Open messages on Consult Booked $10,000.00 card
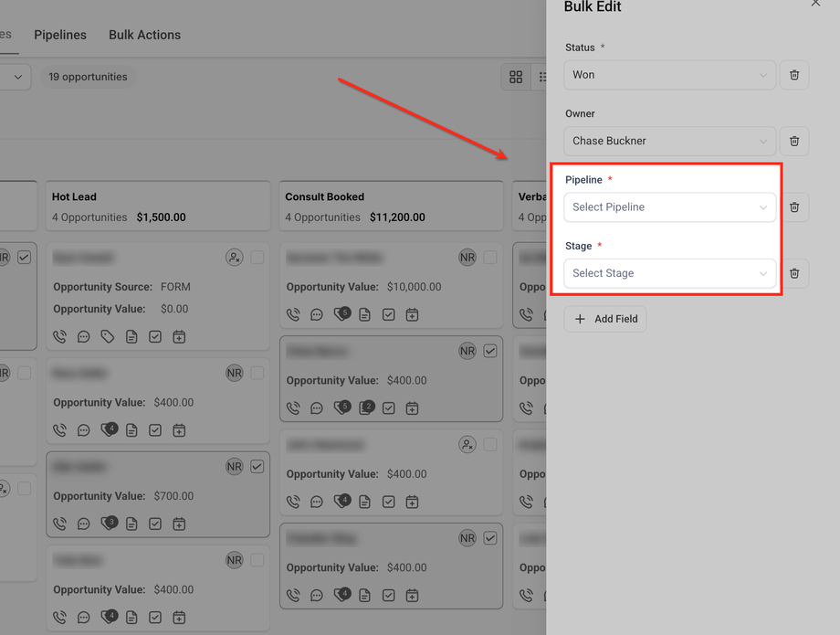 pos(317,314)
